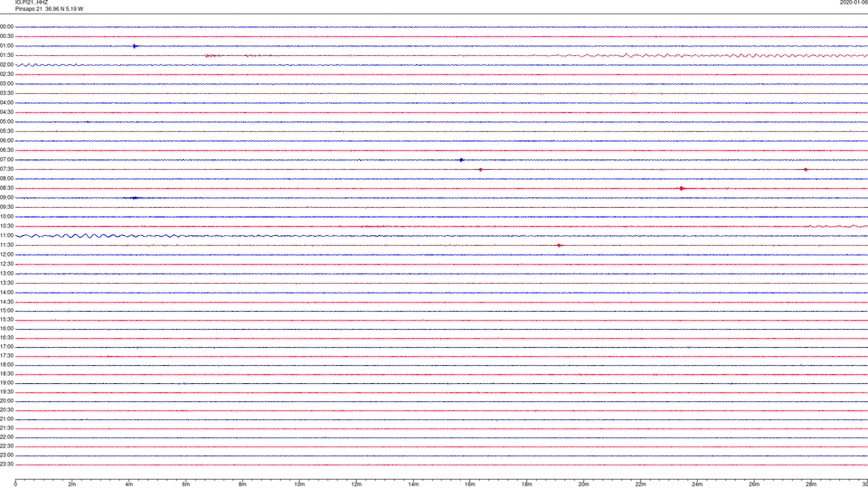This screenshot has width=868, height=488.
Task: Click the 12m tick label on the time axis
Action: pos(356,484)
